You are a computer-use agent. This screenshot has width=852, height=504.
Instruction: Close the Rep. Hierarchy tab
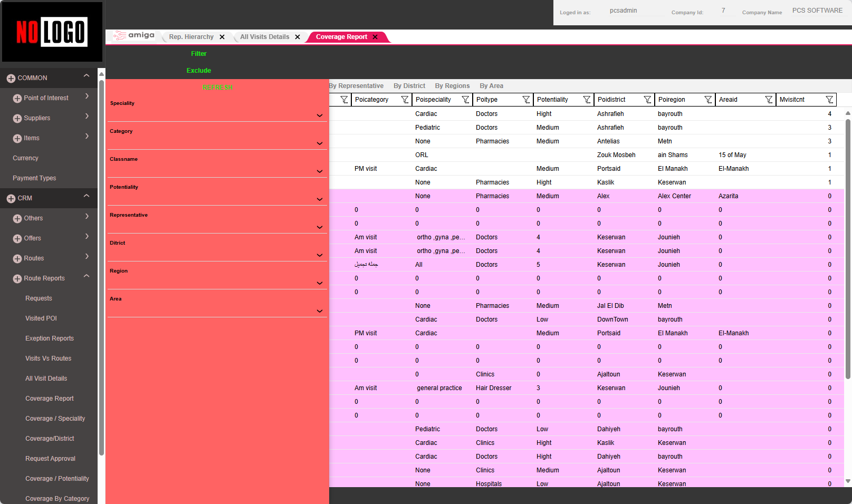coord(222,37)
